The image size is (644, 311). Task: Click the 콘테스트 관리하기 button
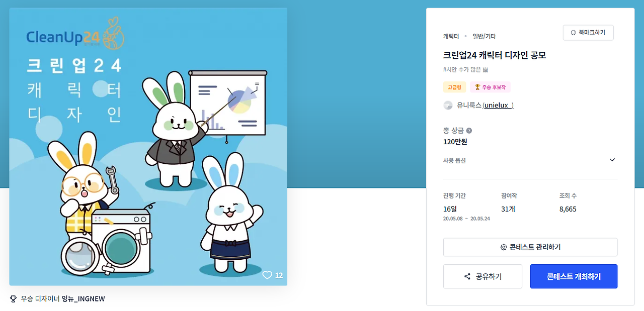click(530, 247)
